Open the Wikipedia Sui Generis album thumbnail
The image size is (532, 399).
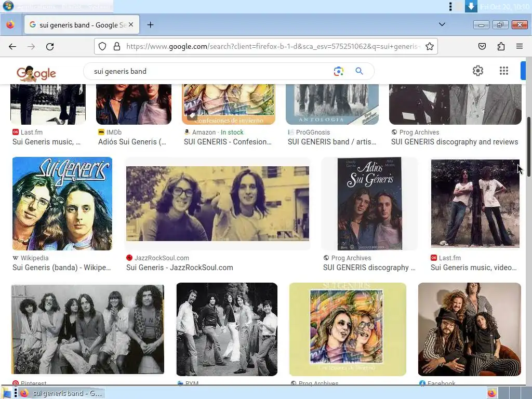tap(62, 204)
